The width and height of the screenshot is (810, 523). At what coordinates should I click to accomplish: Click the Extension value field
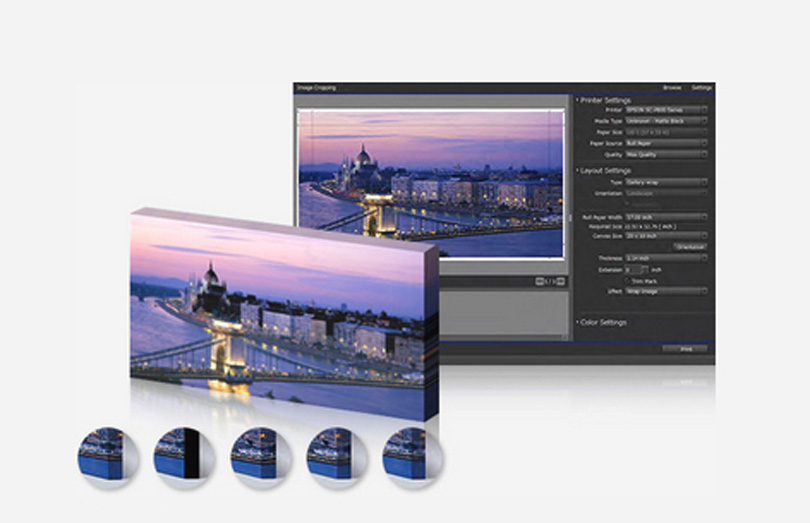point(633,270)
